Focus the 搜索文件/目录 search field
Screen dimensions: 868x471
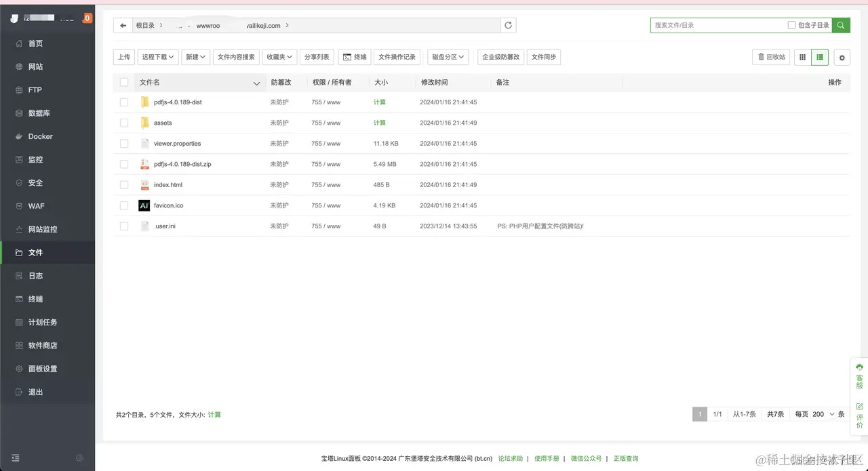pos(717,25)
